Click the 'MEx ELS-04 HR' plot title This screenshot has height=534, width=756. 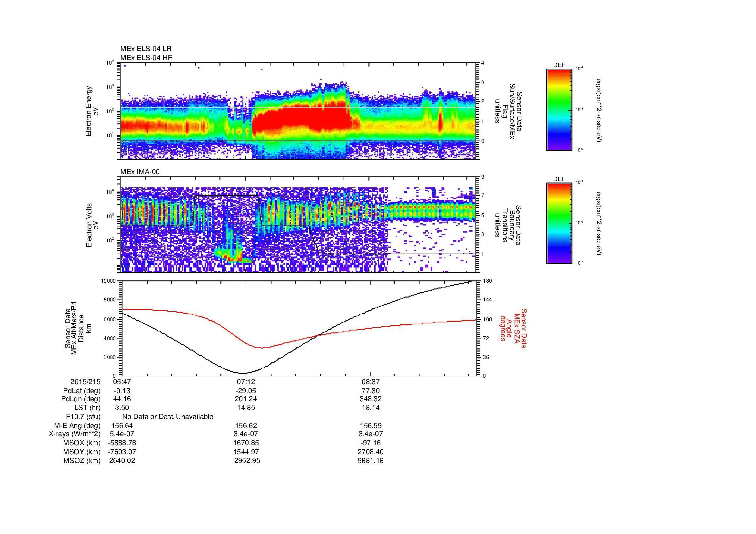pos(146,58)
